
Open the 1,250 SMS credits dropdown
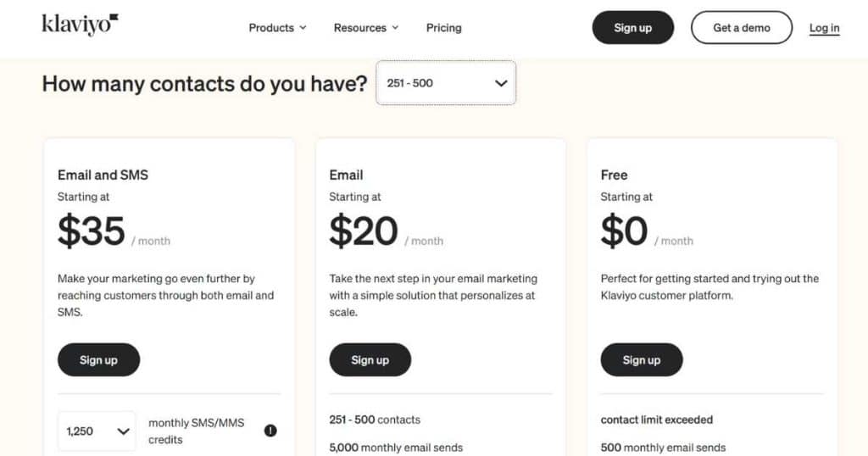click(x=97, y=431)
